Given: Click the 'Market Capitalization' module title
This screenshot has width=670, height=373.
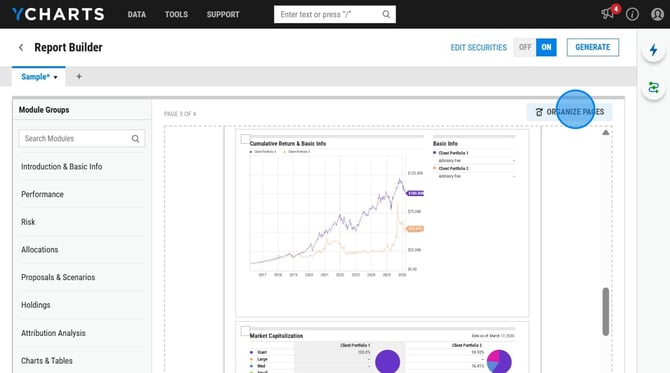Looking at the screenshot, I should pos(276,336).
